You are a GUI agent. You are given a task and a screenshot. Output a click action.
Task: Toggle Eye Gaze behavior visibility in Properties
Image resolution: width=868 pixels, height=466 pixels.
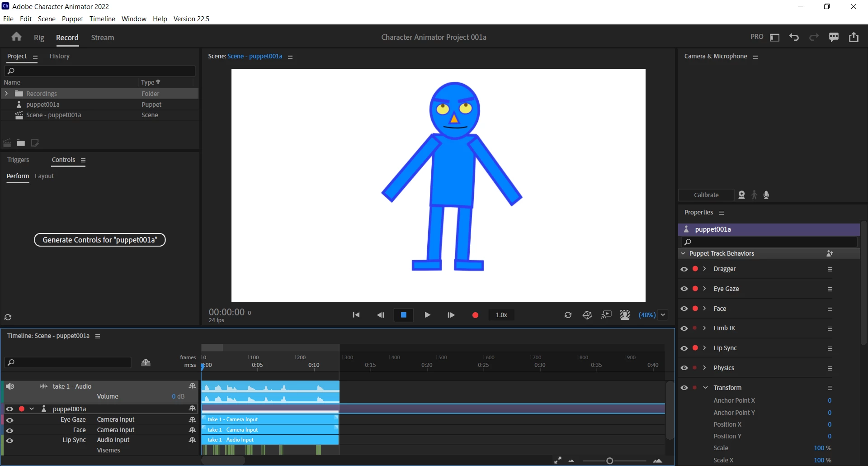pos(684,289)
